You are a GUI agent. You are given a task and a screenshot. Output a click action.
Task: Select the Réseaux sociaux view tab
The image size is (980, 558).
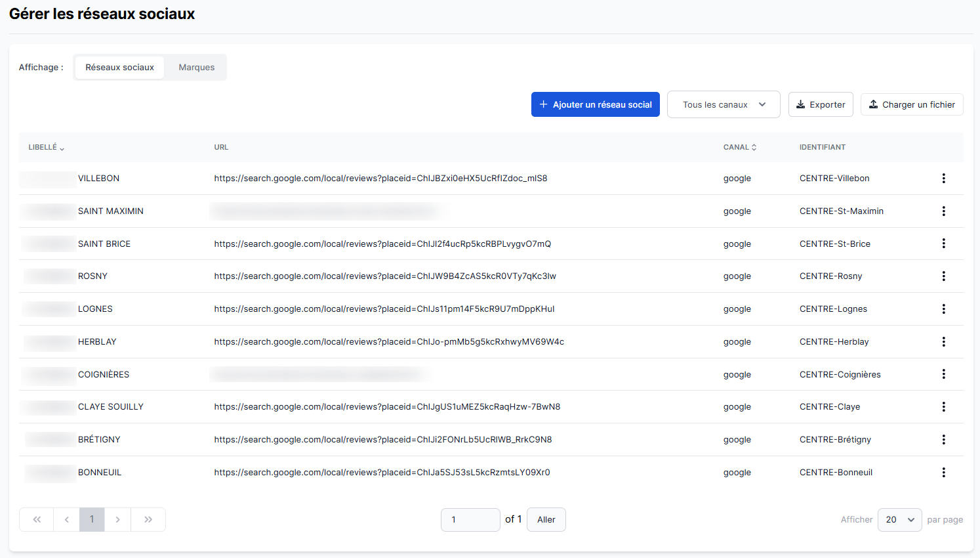coord(119,68)
